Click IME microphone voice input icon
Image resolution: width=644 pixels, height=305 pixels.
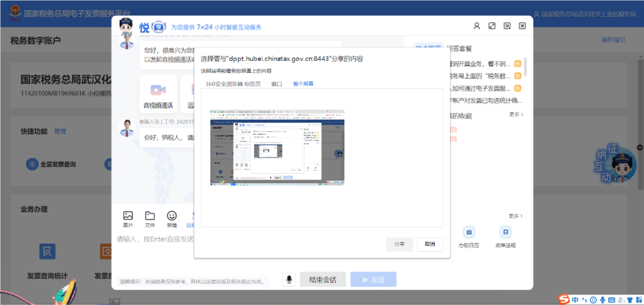tap(602, 300)
